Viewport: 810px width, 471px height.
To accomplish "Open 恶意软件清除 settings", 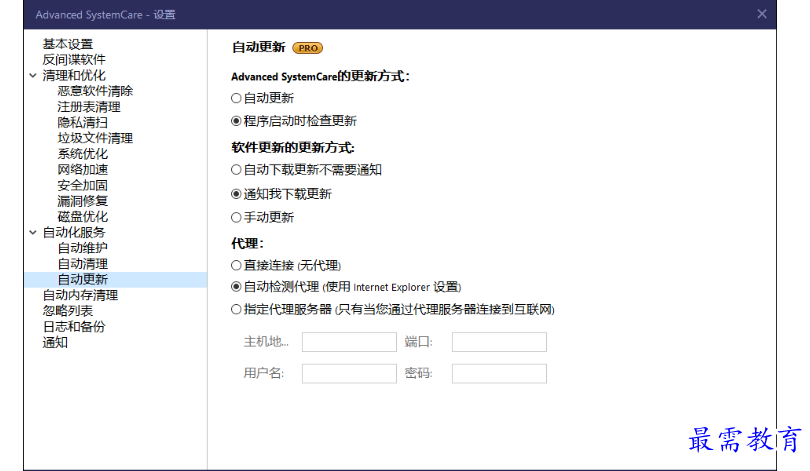I will 95,91.
